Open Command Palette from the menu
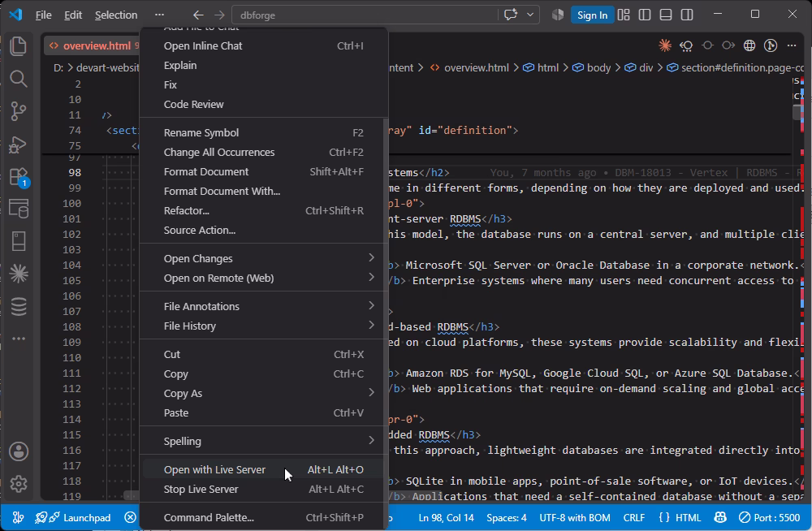812x531 pixels. pyautogui.click(x=264, y=517)
